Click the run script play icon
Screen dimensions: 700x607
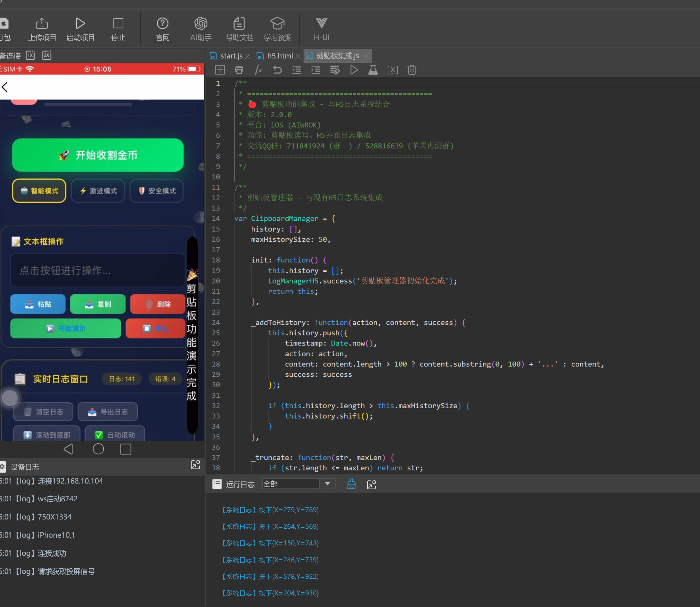354,70
